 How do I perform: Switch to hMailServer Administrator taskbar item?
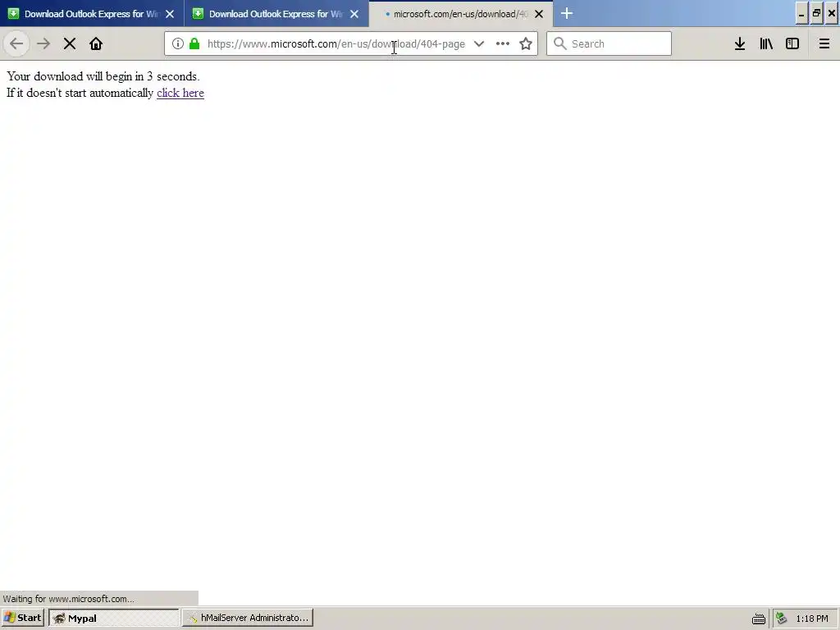(248, 618)
